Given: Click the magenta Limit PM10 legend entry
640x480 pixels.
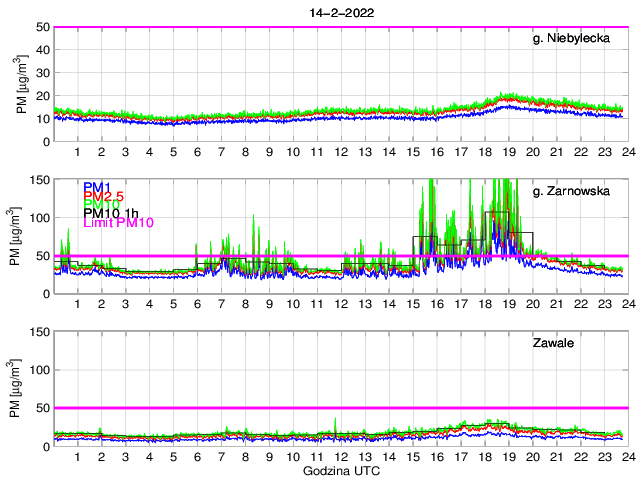Looking at the screenshot, I should coord(117,222).
